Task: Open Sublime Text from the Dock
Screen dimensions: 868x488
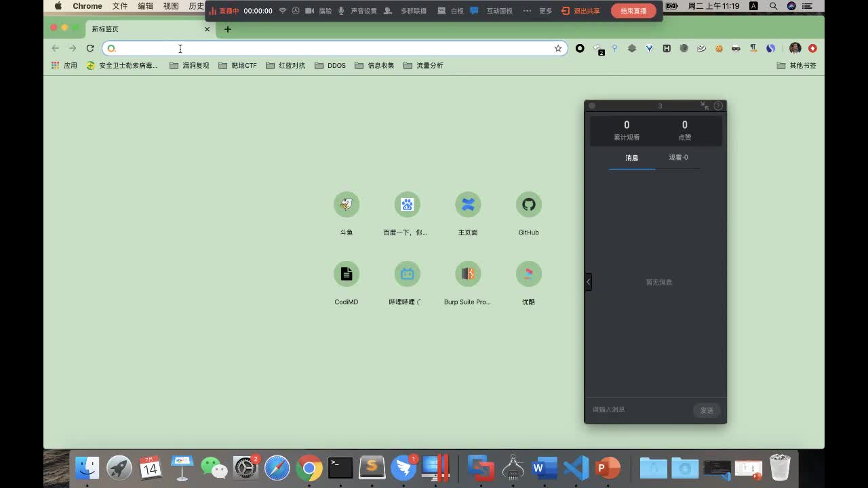Action: (372, 468)
